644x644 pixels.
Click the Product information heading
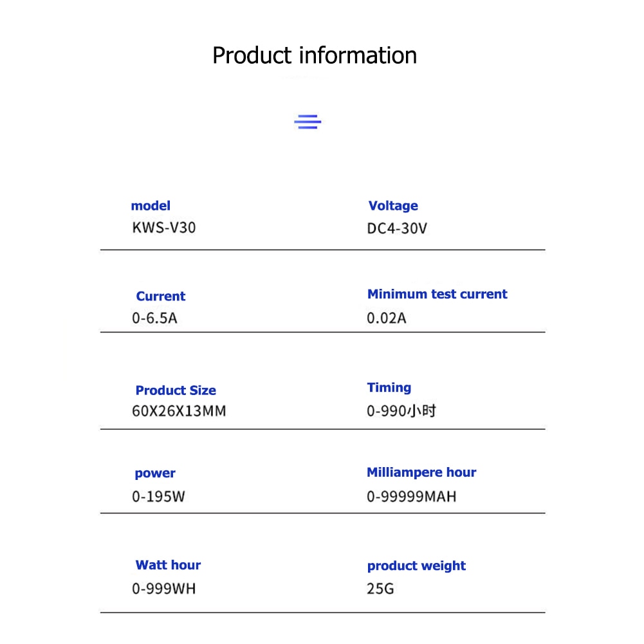coord(315,55)
